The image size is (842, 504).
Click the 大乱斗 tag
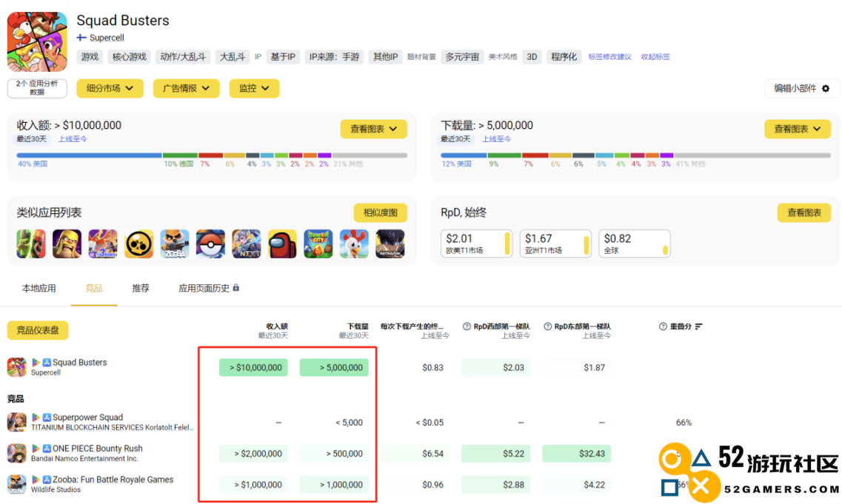tap(232, 57)
